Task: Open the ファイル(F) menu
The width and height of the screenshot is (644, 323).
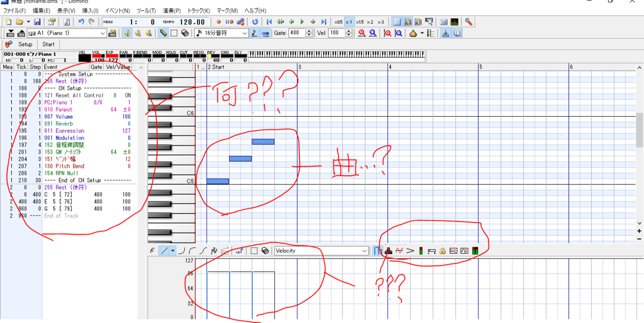Action: (x=14, y=11)
